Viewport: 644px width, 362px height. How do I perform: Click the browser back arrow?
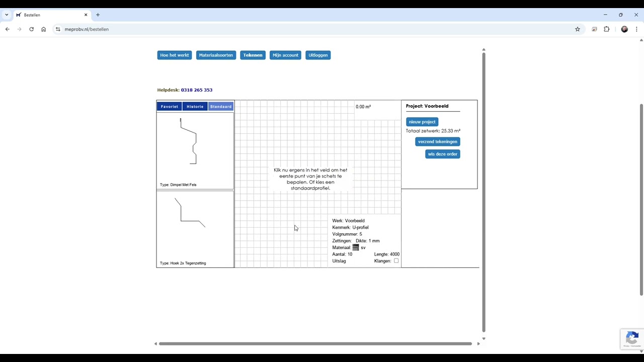coord(7,29)
